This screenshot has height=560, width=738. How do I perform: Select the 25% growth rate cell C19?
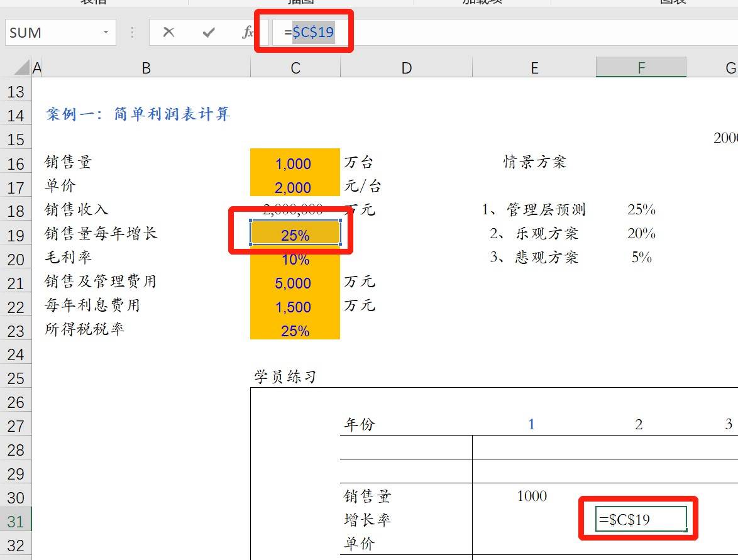(x=295, y=235)
